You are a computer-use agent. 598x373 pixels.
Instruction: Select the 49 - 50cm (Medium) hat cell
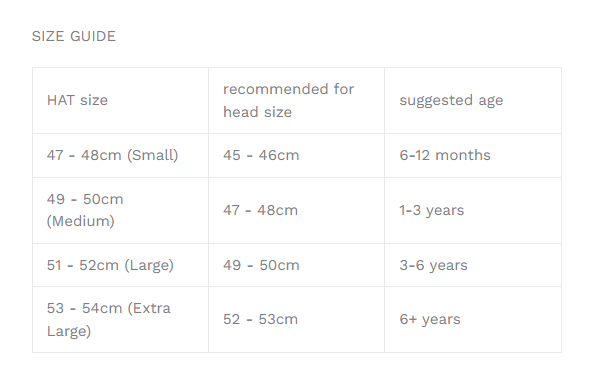point(121,211)
